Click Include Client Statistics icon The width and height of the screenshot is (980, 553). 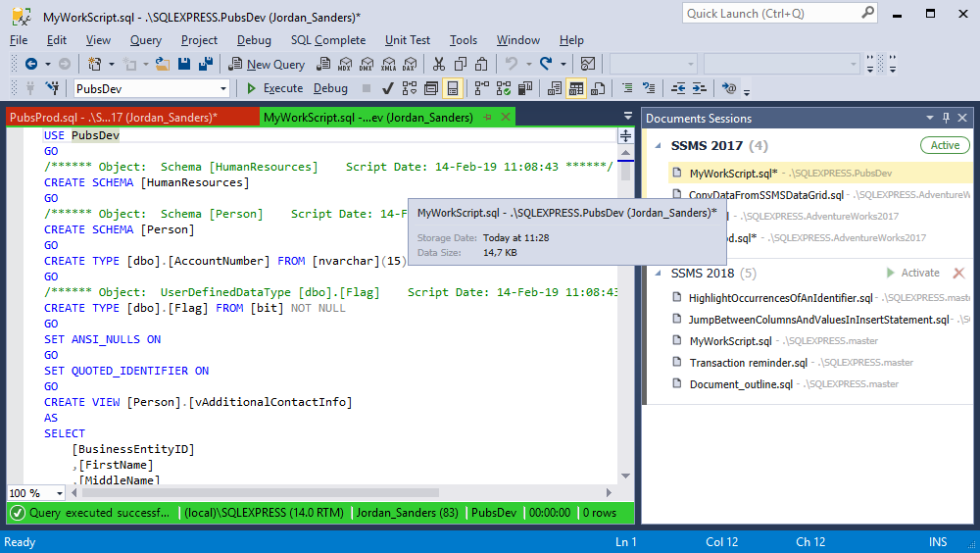[525, 89]
